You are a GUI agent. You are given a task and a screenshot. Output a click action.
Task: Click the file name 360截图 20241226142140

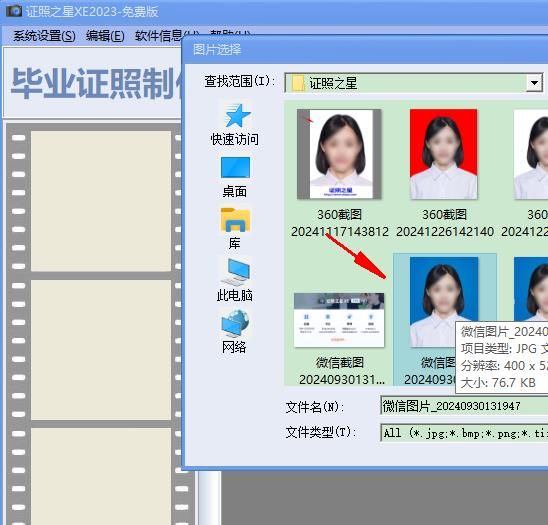445,223
